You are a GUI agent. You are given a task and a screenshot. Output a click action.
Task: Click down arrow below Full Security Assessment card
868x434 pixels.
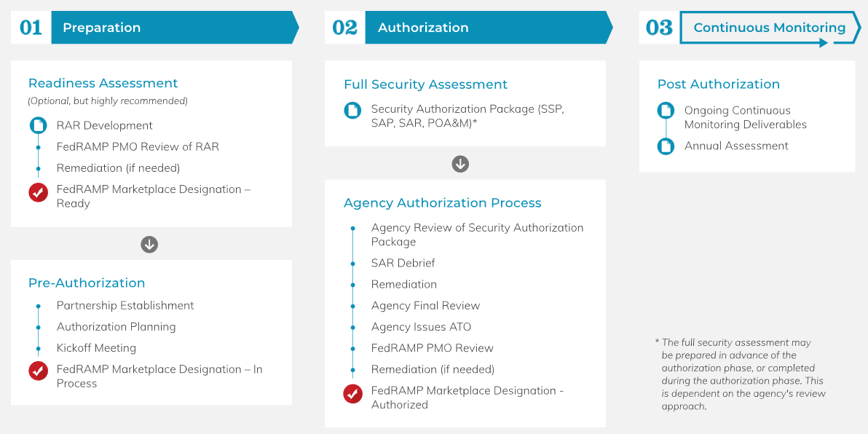pos(460,164)
